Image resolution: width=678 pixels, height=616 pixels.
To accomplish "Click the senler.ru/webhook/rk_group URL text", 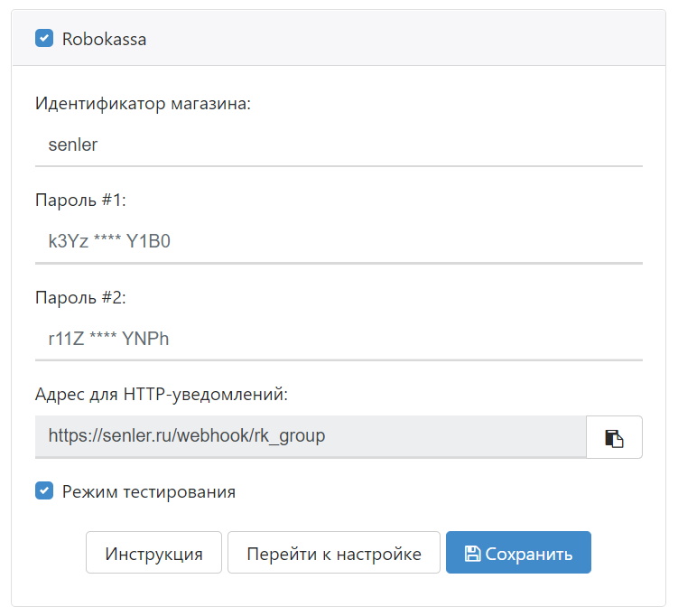I will (x=187, y=436).
